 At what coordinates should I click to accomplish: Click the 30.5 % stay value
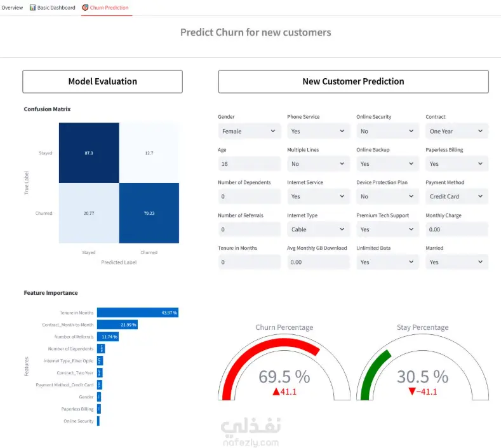click(x=422, y=377)
